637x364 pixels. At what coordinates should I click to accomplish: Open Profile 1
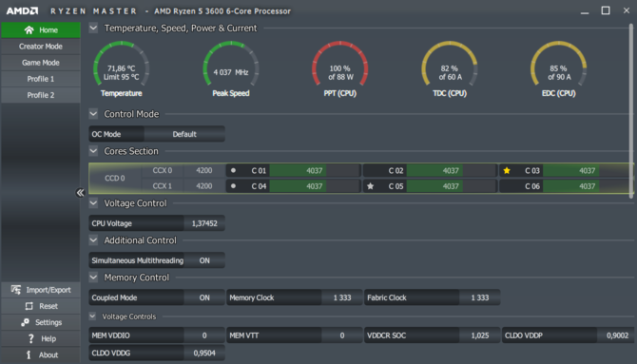pyautogui.click(x=41, y=79)
